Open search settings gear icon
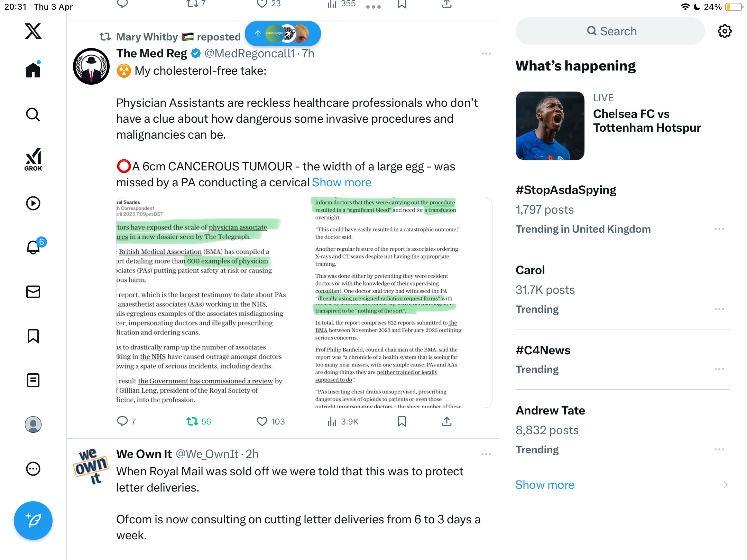 tap(725, 31)
